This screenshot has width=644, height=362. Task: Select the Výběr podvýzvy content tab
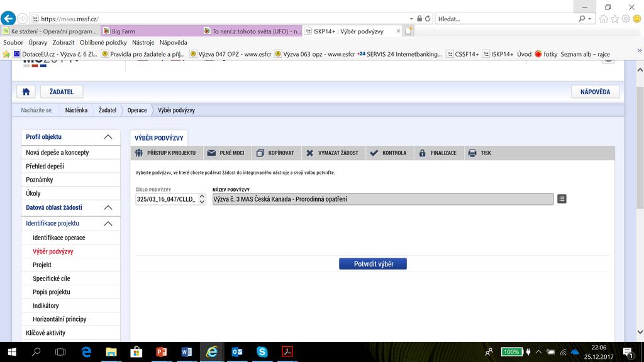tap(159, 138)
